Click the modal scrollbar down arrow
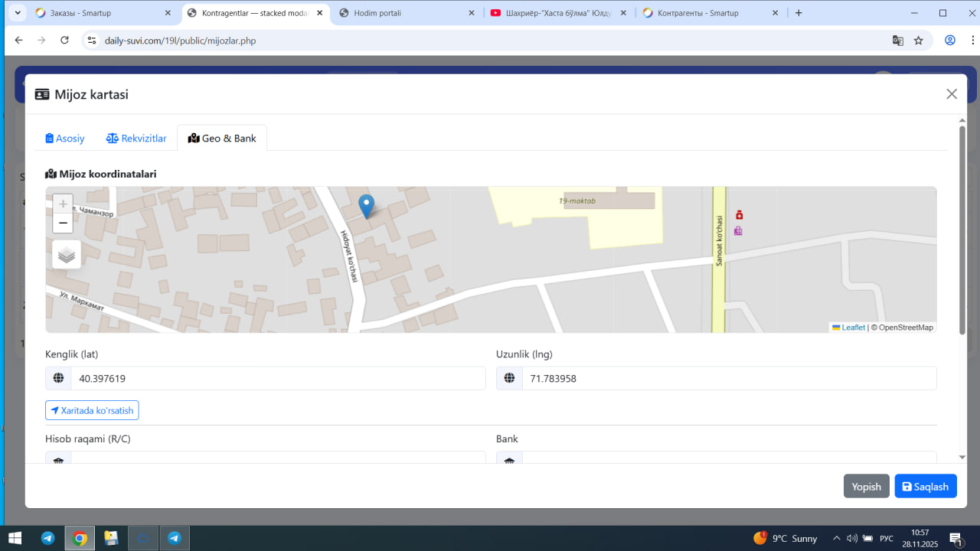The height and width of the screenshot is (551, 980). pyautogui.click(x=962, y=458)
